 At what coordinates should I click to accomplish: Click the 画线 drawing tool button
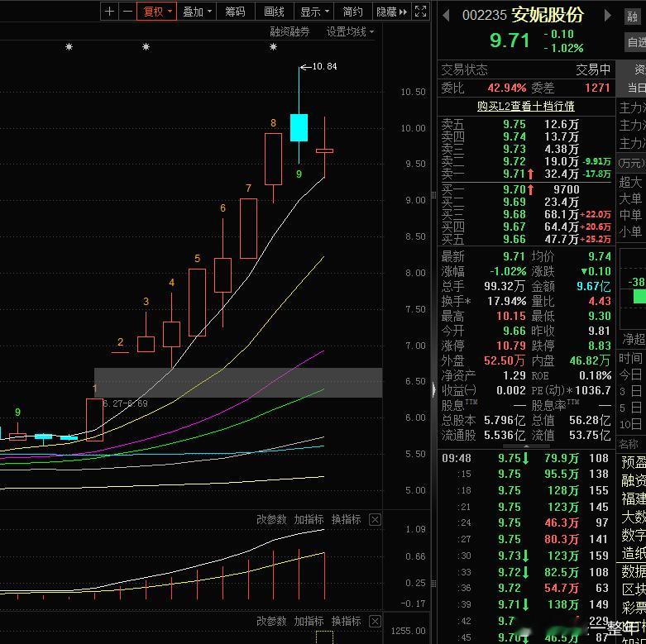274,12
